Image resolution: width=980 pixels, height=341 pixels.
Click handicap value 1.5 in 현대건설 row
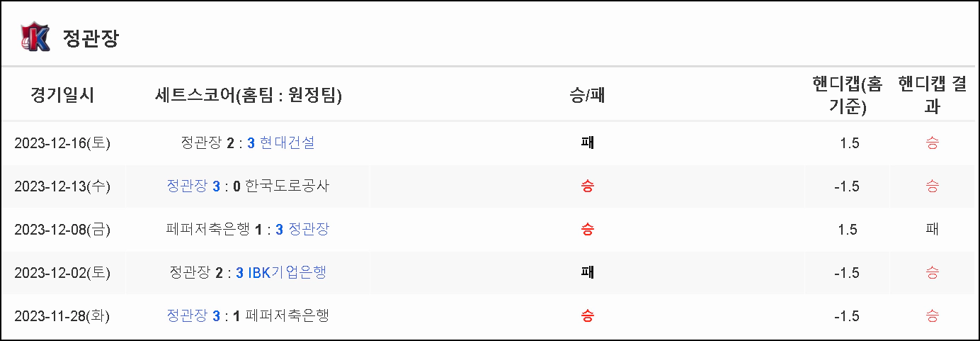click(x=849, y=143)
